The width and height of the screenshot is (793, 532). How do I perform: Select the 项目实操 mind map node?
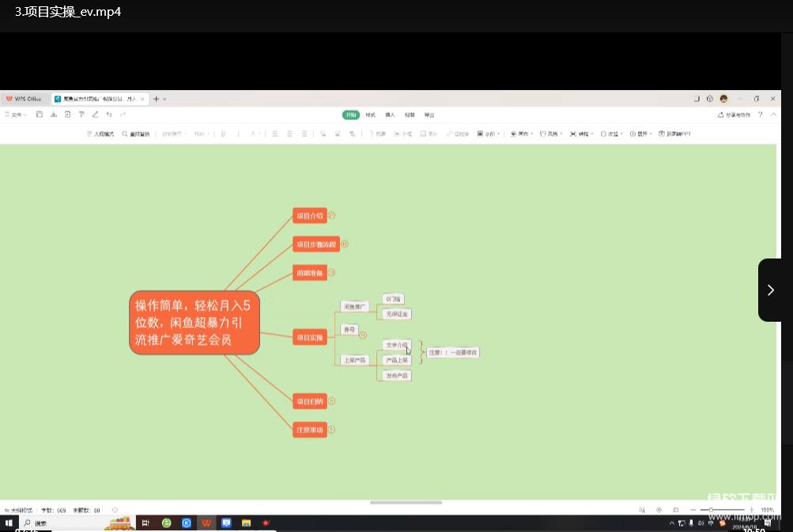[309, 338]
